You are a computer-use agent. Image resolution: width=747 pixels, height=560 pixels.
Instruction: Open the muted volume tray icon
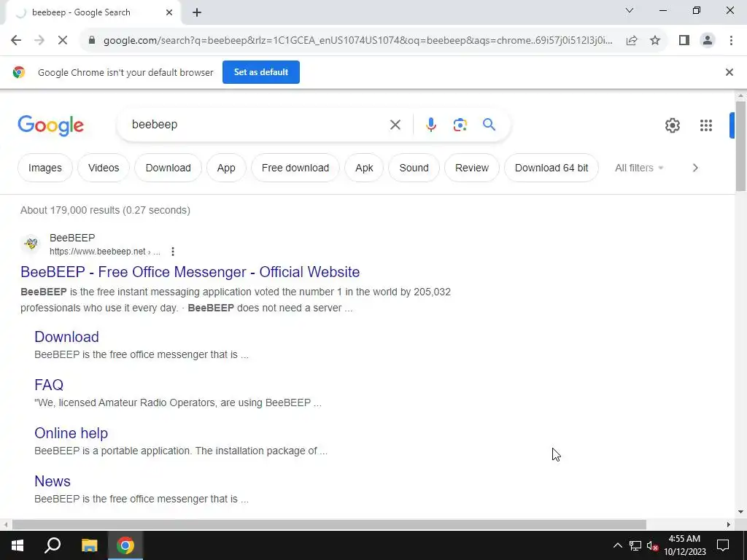click(652, 545)
